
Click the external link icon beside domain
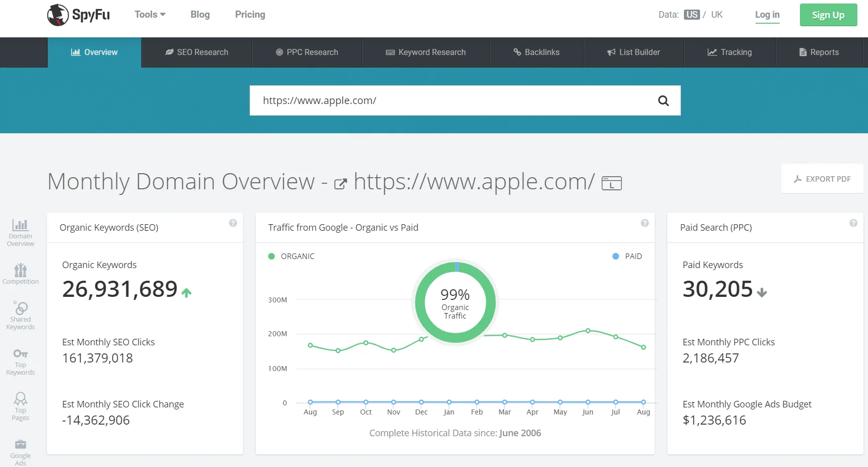[x=340, y=184]
